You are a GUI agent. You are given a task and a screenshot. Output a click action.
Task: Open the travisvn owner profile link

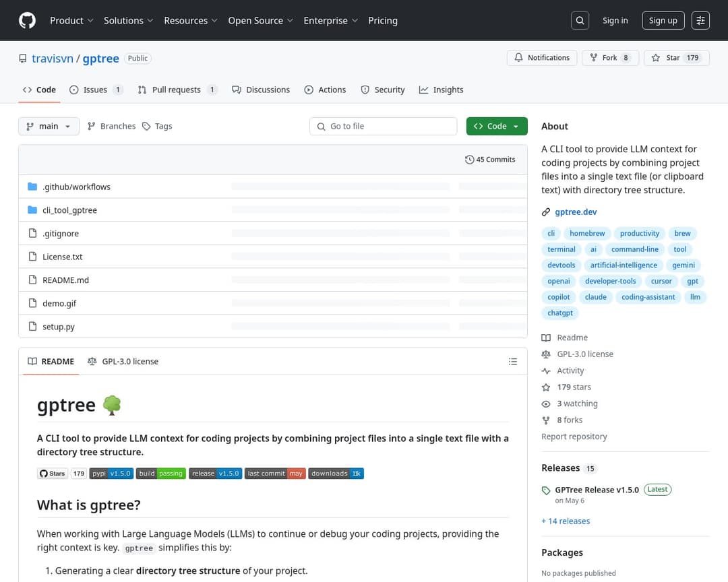[x=53, y=59]
